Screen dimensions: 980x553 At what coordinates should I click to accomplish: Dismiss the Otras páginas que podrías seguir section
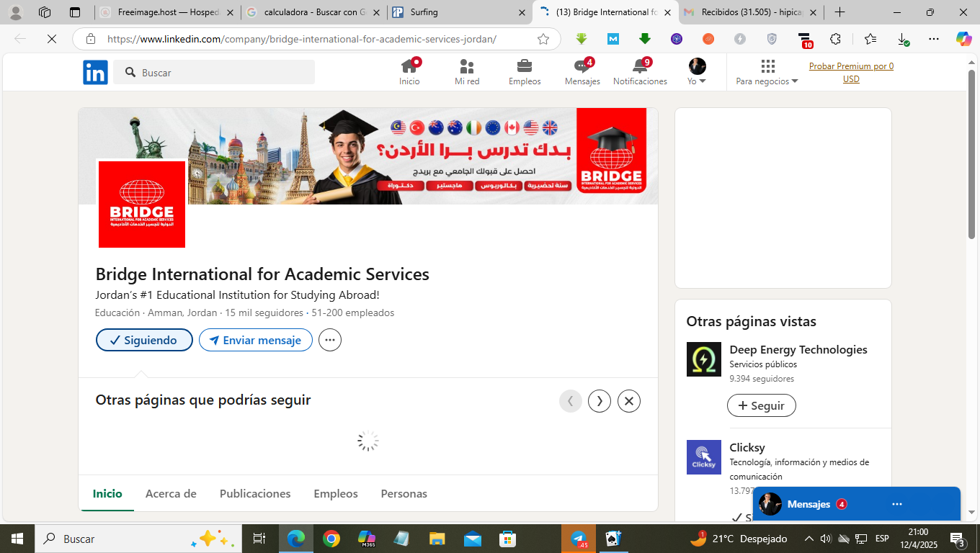point(629,401)
